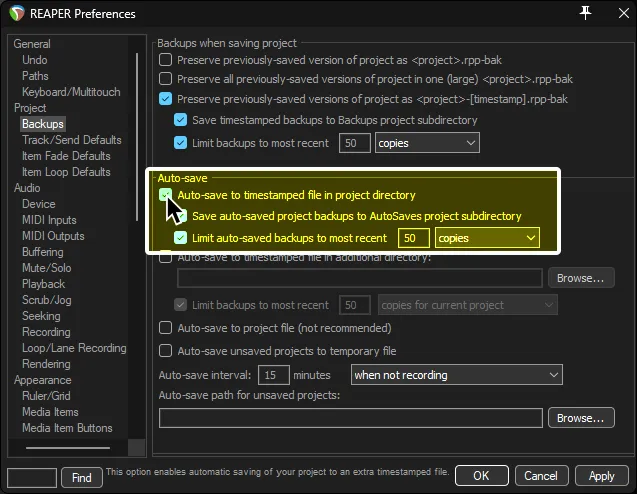Viewport: 637px width, 494px height.
Task: Open Recording preferences page
Action: click(x=46, y=332)
